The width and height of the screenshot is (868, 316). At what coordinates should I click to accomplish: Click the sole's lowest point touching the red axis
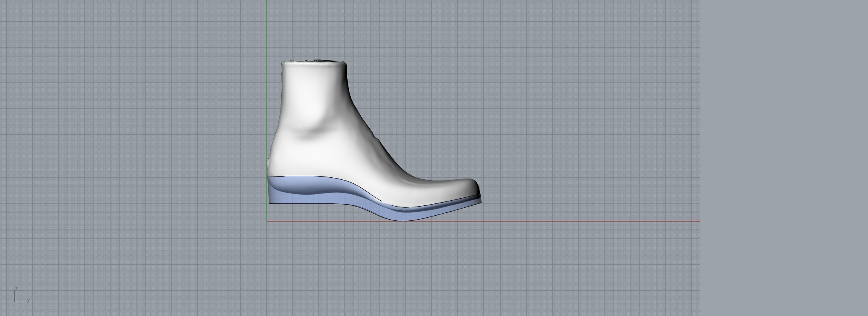point(402,220)
